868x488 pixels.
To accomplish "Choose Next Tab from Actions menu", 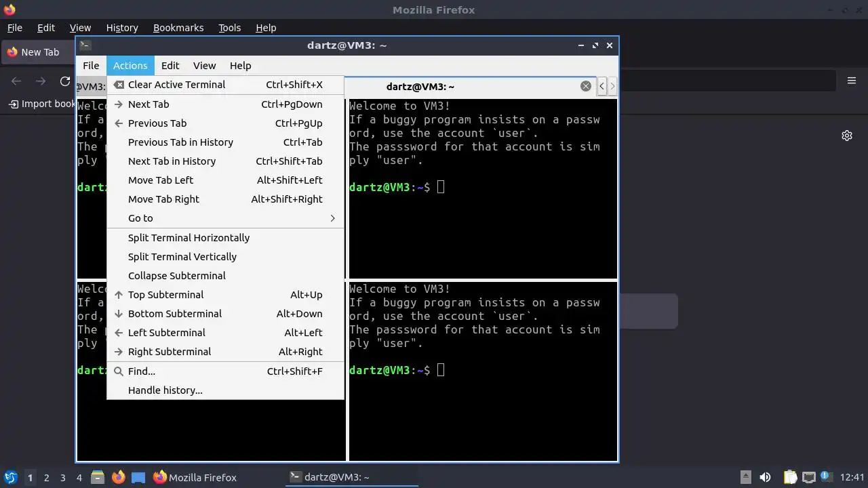I will pos(225,104).
